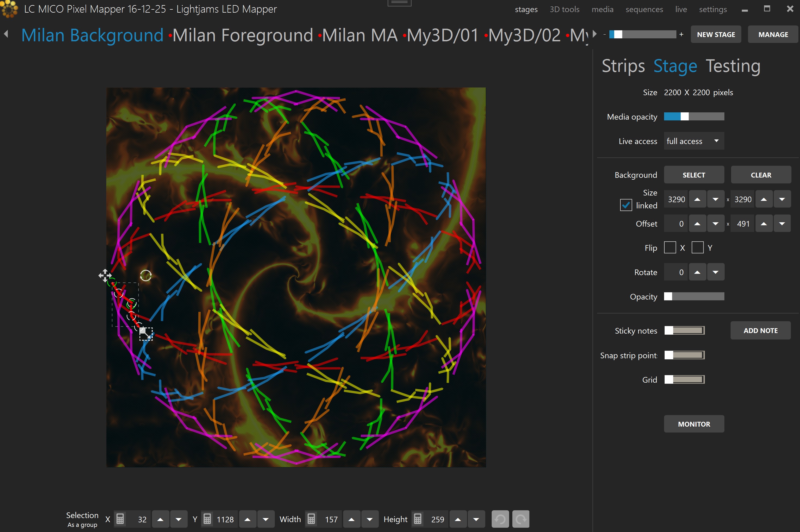Adjust the Background Opacity slider

click(694, 296)
